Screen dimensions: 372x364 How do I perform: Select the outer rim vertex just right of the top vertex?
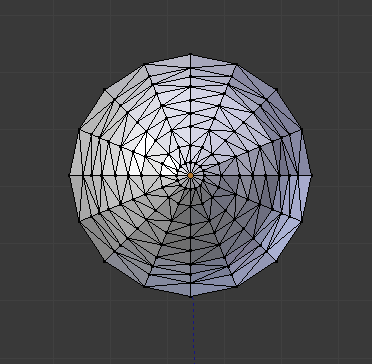click(x=237, y=64)
